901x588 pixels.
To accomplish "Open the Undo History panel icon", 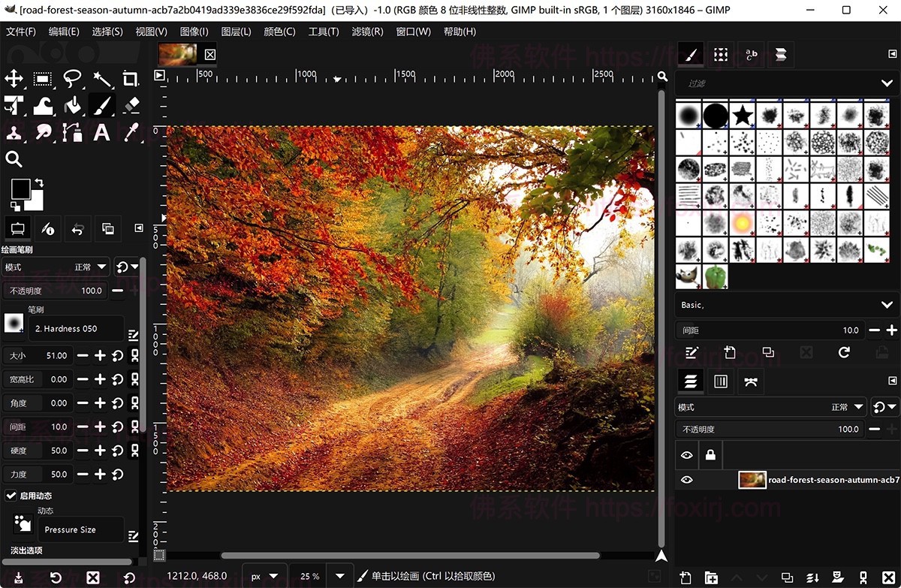I will [x=77, y=228].
